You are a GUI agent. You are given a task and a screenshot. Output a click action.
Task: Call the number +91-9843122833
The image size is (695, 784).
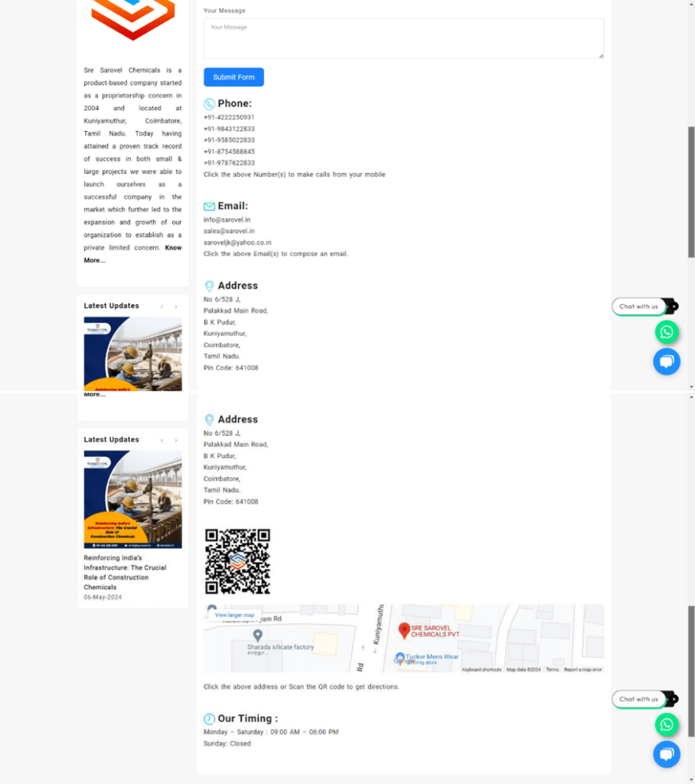(x=229, y=129)
